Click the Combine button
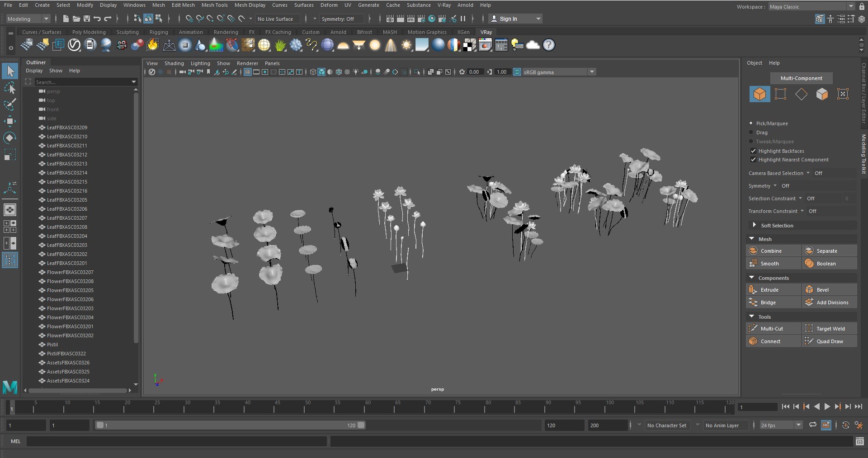The height and width of the screenshot is (458, 868). point(773,251)
